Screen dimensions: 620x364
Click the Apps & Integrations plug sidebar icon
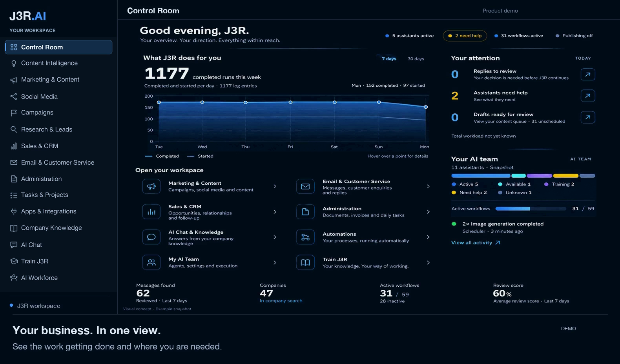[14, 211]
